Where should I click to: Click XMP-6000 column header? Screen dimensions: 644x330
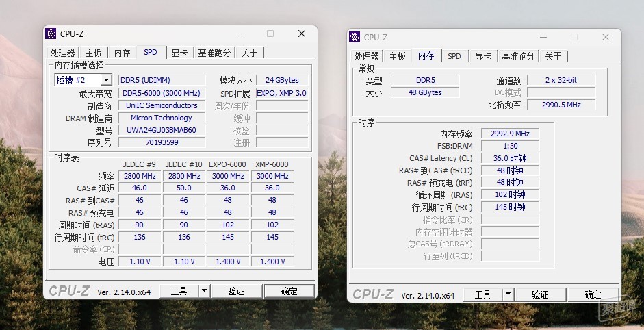tap(272, 164)
